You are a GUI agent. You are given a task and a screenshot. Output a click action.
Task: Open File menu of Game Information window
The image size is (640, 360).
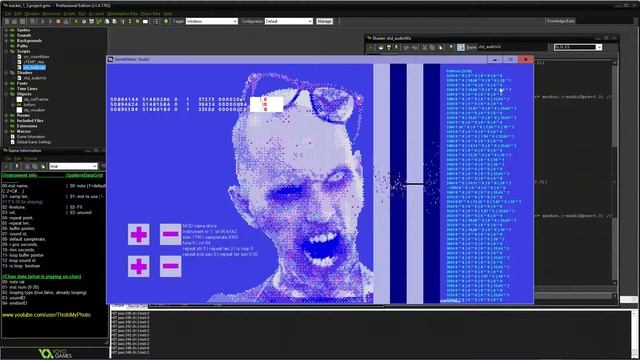[x=7, y=158]
